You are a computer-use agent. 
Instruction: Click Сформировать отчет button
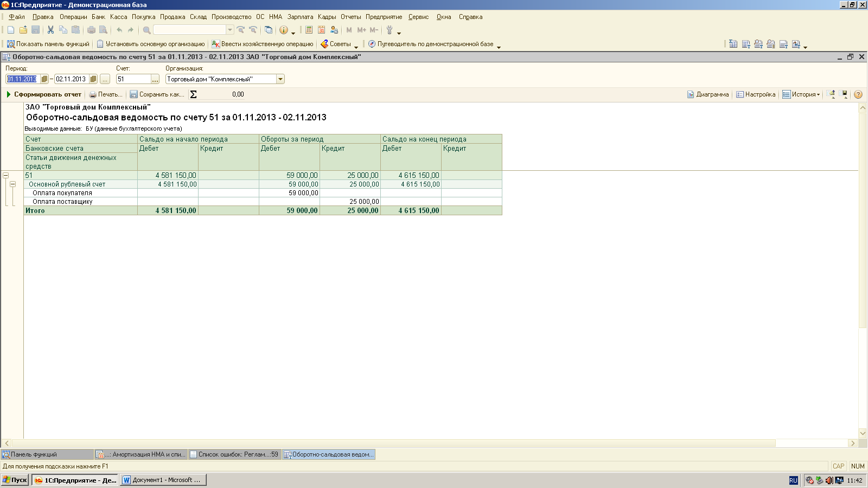click(43, 94)
